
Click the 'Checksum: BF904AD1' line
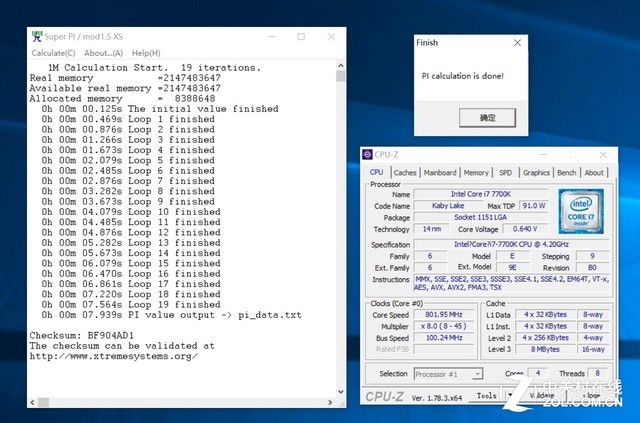(x=82, y=336)
